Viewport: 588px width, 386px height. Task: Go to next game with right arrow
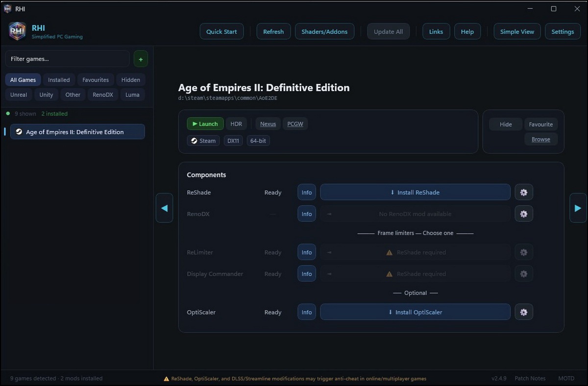578,208
